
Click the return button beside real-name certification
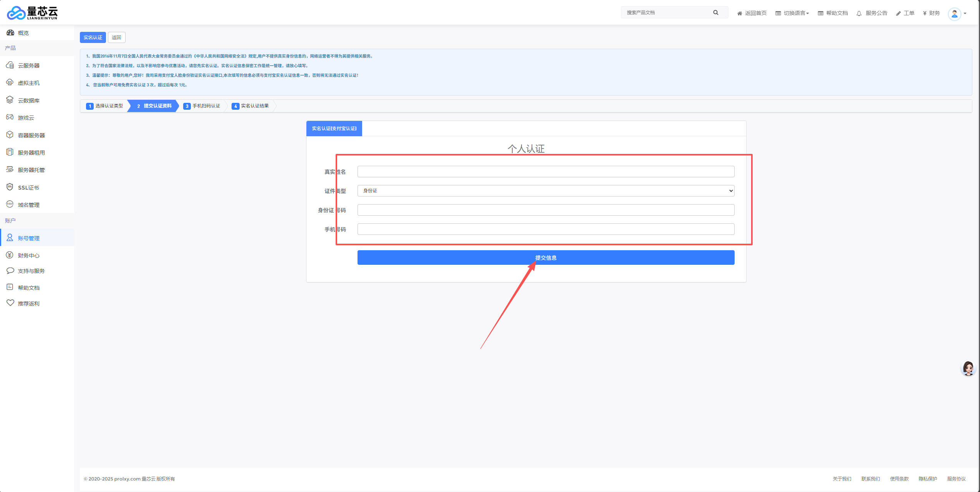[116, 38]
